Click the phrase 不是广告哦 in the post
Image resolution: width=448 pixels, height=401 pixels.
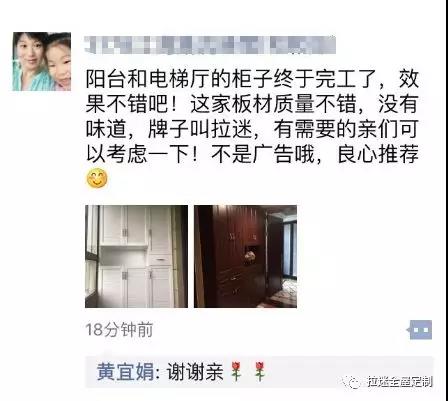[x=263, y=155]
